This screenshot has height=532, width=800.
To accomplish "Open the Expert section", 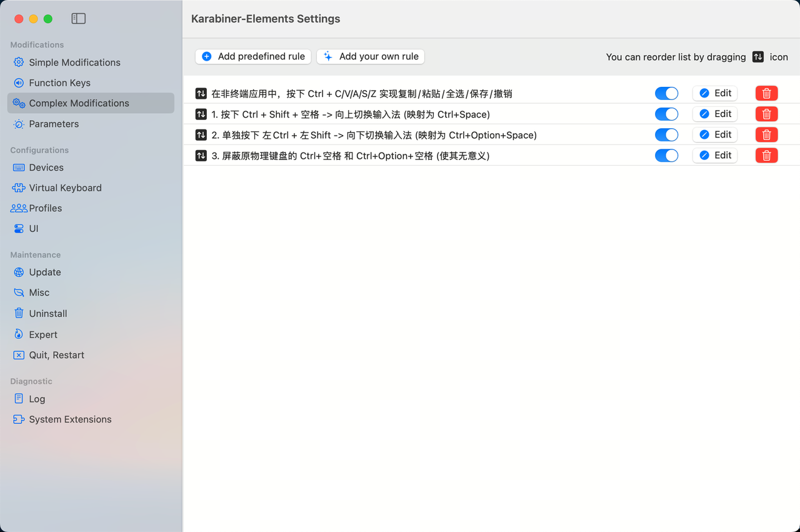I will click(x=91, y=334).
